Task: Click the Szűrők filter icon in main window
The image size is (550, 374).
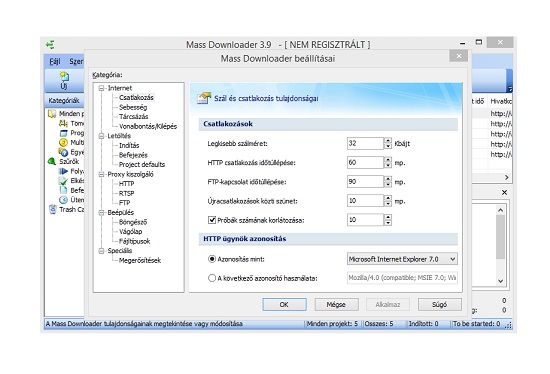Action: pos(52,161)
